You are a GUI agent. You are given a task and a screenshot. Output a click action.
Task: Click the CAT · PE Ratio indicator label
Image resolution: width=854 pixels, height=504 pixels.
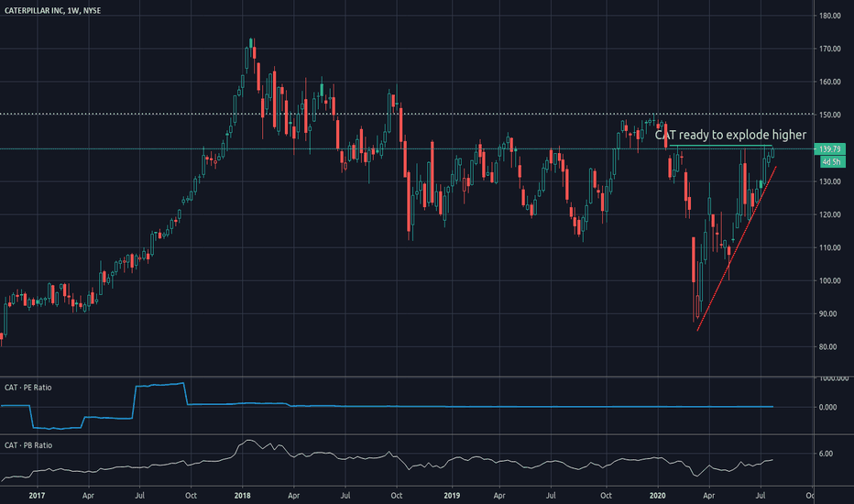tap(28, 388)
